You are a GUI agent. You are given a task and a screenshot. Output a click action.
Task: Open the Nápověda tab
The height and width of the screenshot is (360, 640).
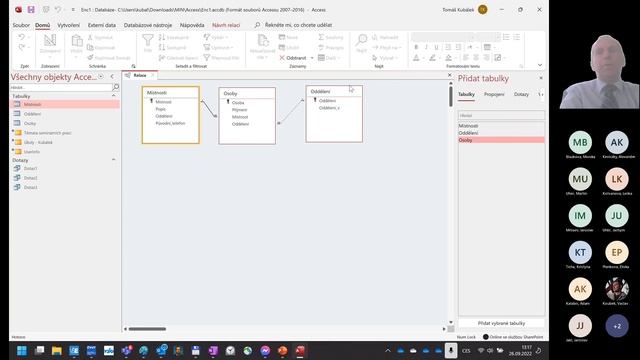click(x=192, y=25)
